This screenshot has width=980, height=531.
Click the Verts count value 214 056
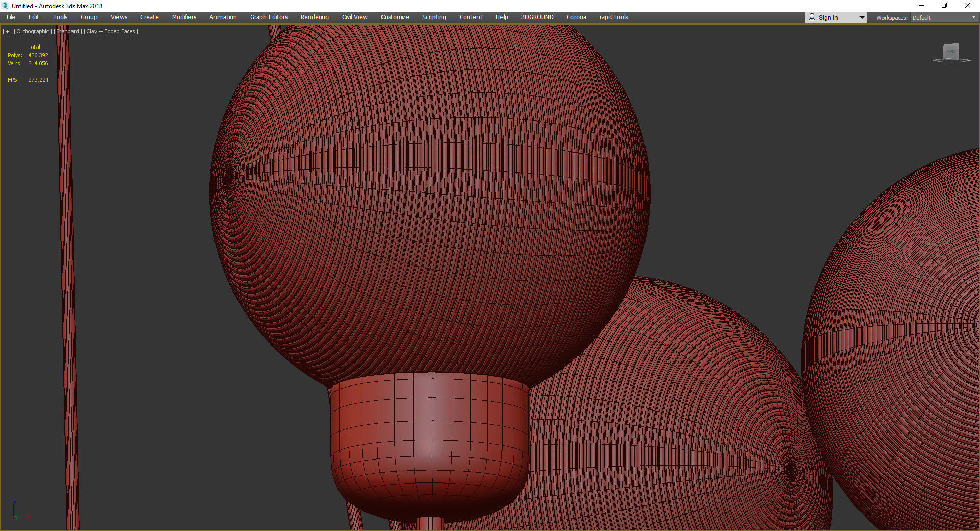pyautogui.click(x=38, y=63)
